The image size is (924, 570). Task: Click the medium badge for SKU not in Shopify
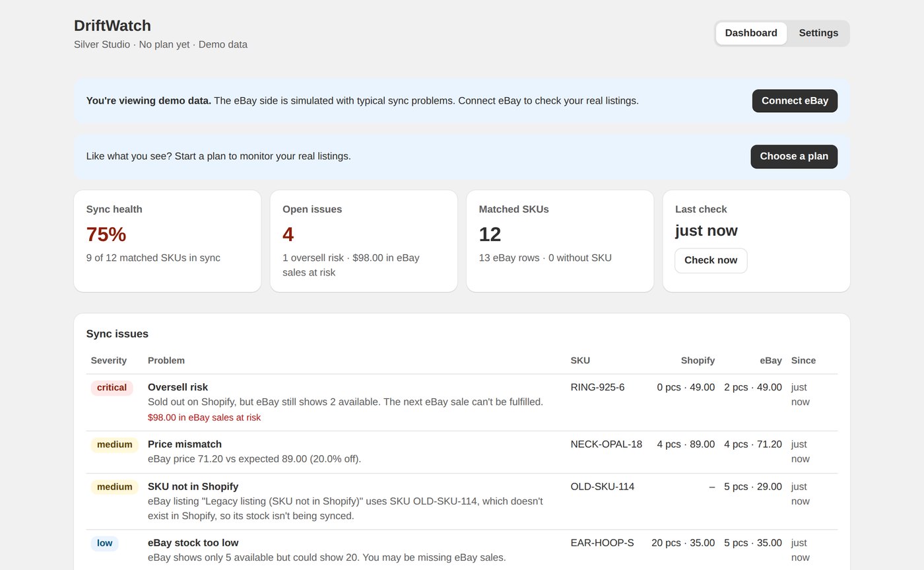(114, 487)
